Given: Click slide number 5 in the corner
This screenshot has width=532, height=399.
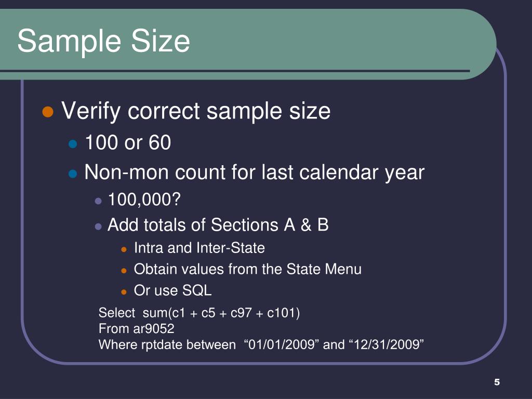Looking at the screenshot, I should coord(497,382).
